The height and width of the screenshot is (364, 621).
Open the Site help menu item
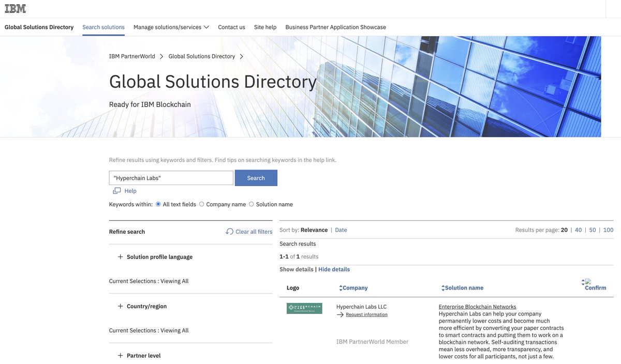(265, 27)
